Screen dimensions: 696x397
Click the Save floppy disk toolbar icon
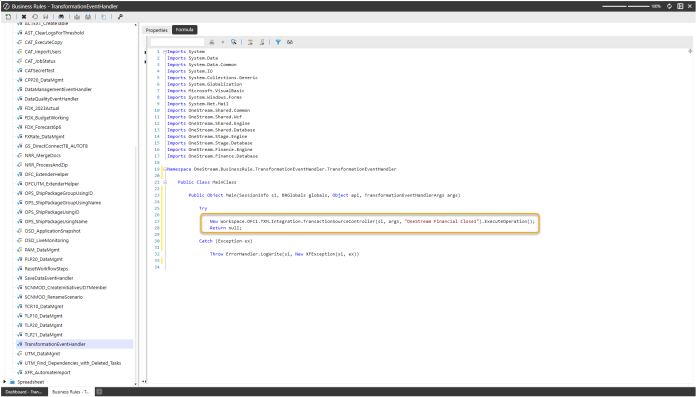[45, 17]
